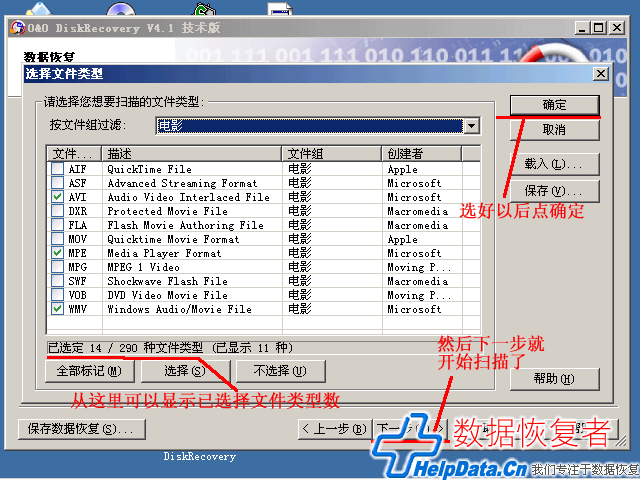Screen dimensions: 640x480
Task: Select 'Windows Audio/Movie File' row text
Action: tap(179, 309)
